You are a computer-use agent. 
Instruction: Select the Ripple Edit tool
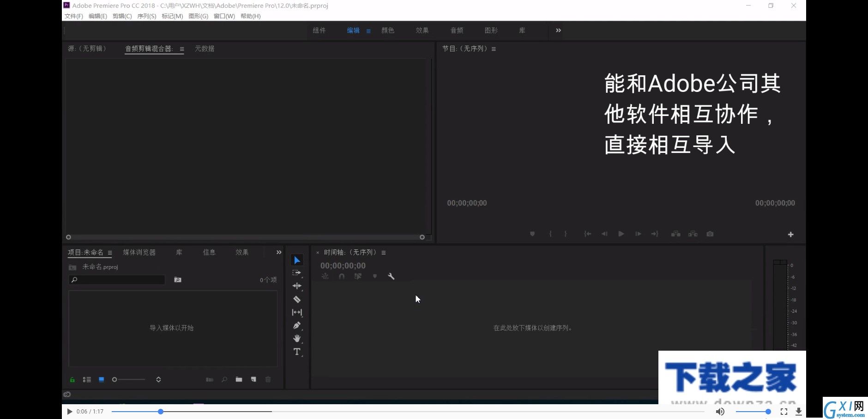point(297,286)
